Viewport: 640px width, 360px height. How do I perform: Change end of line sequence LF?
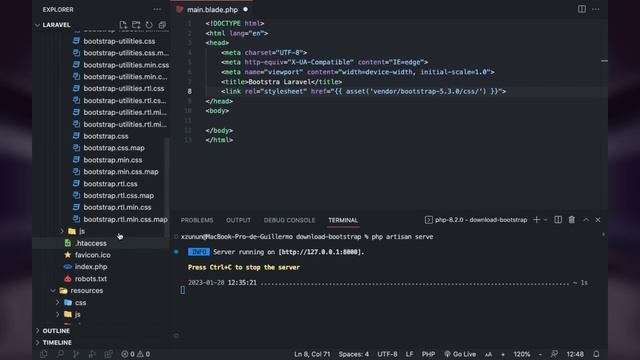(409, 354)
